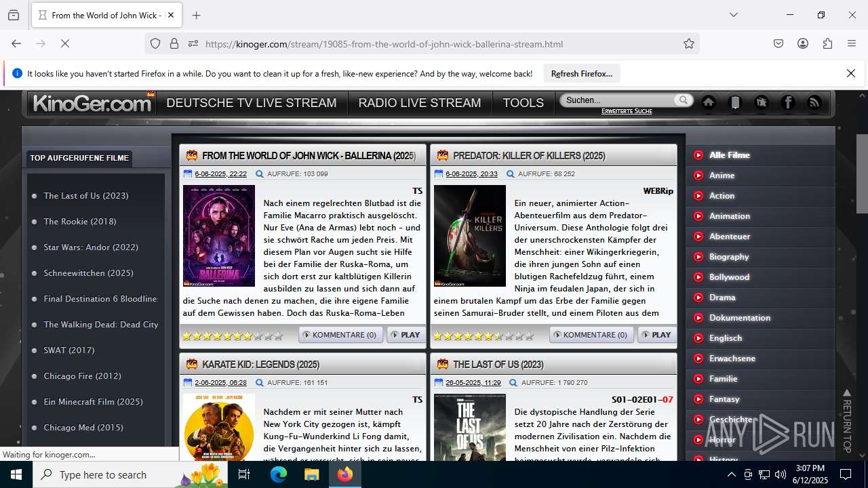Image resolution: width=868 pixels, height=488 pixels.
Task: Open Microsoft Edge from taskbar
Action: (x=279, y=474)
